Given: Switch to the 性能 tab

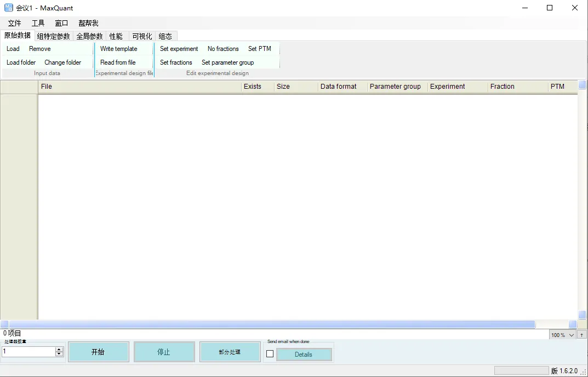Looking at the screenshot, I should pyautogui.click(x=116, y=36).
